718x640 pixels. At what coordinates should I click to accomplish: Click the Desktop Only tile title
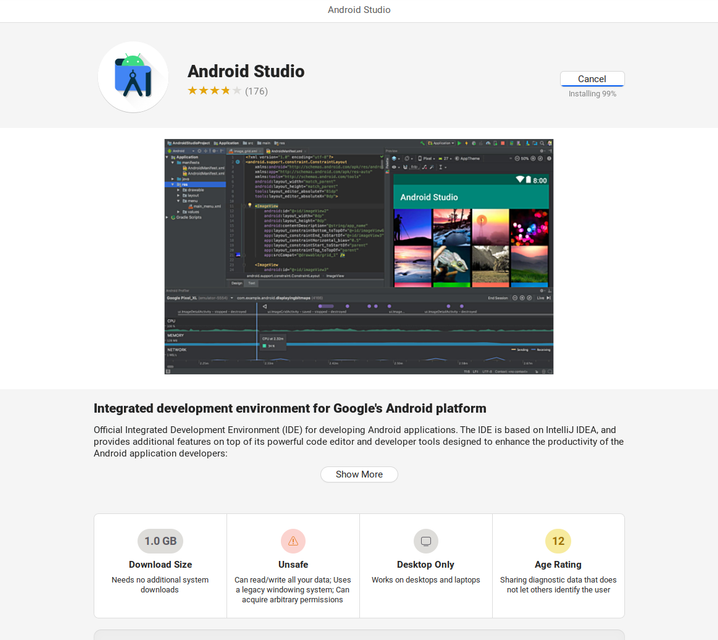click(x=426, y=564)
